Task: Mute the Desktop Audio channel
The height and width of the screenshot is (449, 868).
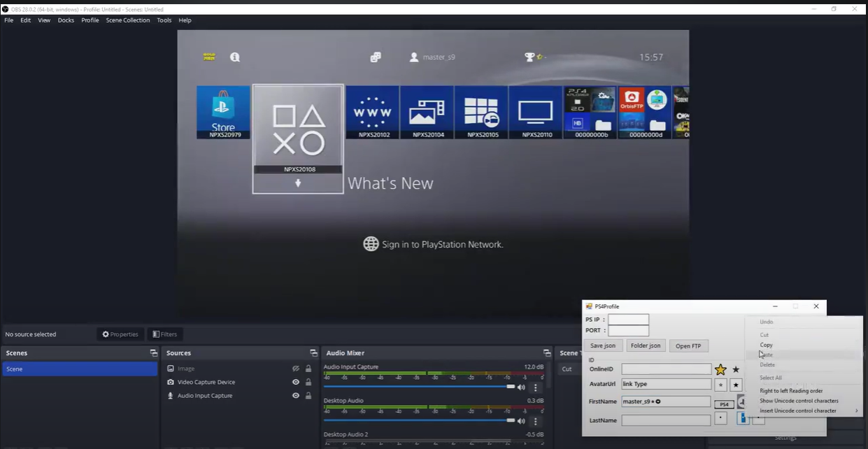Action: pos(521,421)
